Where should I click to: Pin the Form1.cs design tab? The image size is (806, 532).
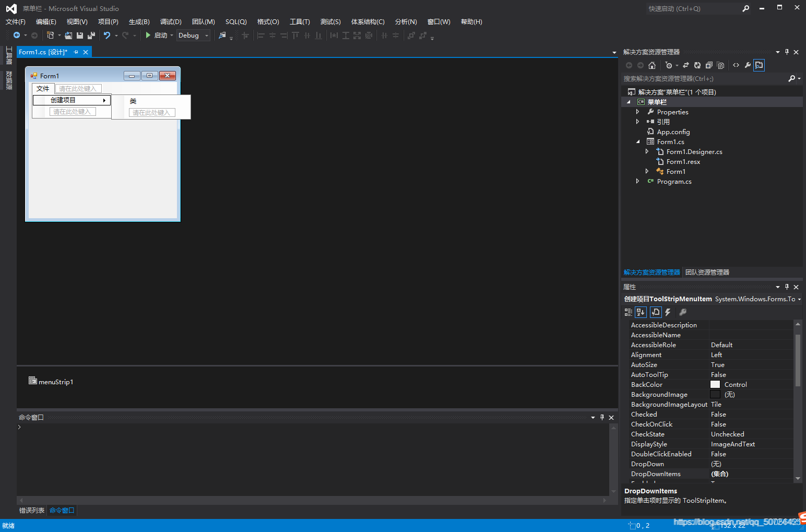click(x=76, y=52)
